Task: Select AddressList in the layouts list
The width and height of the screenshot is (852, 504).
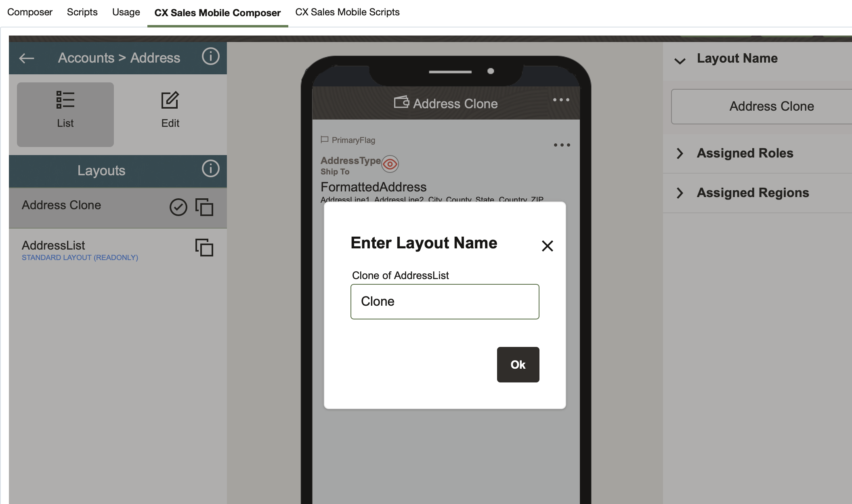Action: [x=53, y=246]
